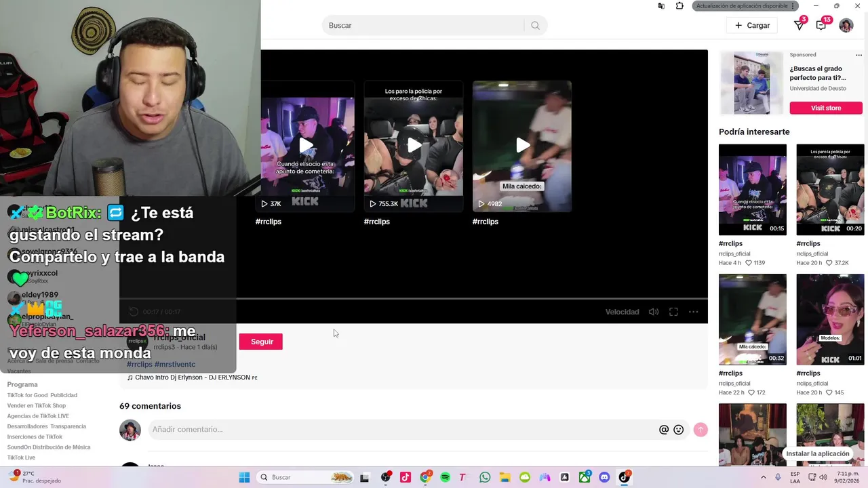
Task: Open Spotify from the taskbar
Action: tap(446, 477)
